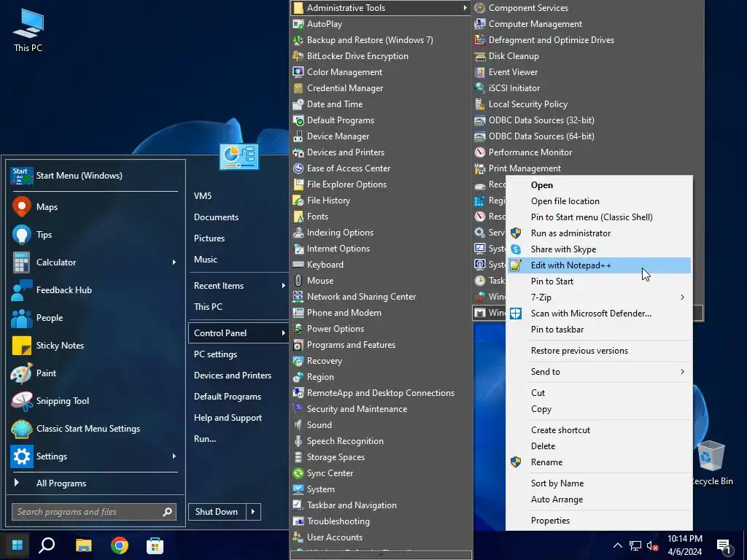Click Start Menu (Windows) entry

point(94,175)
